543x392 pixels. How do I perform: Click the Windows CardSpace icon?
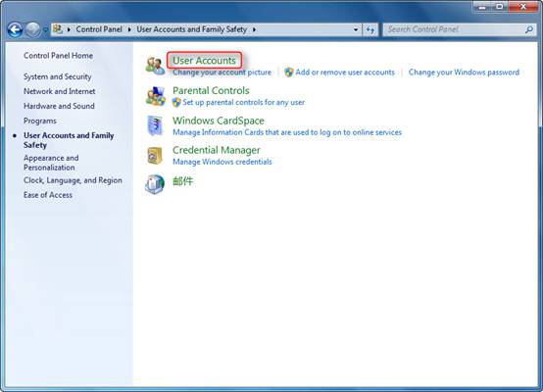pyautogui.click(x=155, y=125)
